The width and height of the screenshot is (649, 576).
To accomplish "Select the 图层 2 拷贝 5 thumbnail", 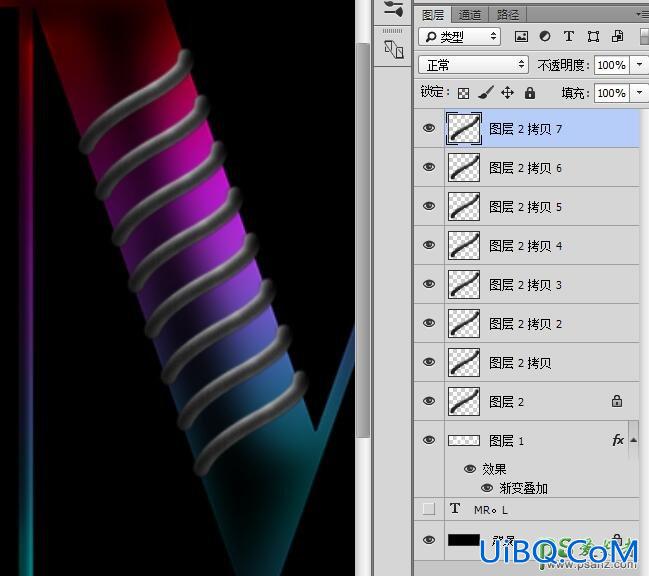I will pos(464,206).
